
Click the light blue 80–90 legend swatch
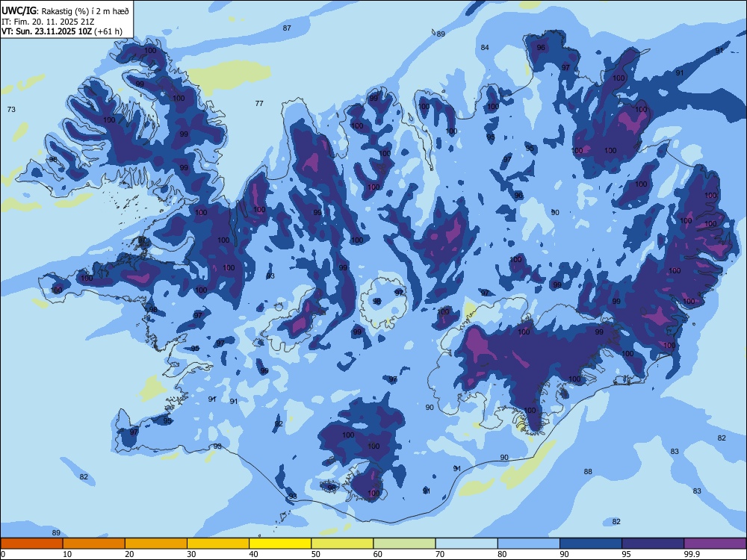click(529, 544)
